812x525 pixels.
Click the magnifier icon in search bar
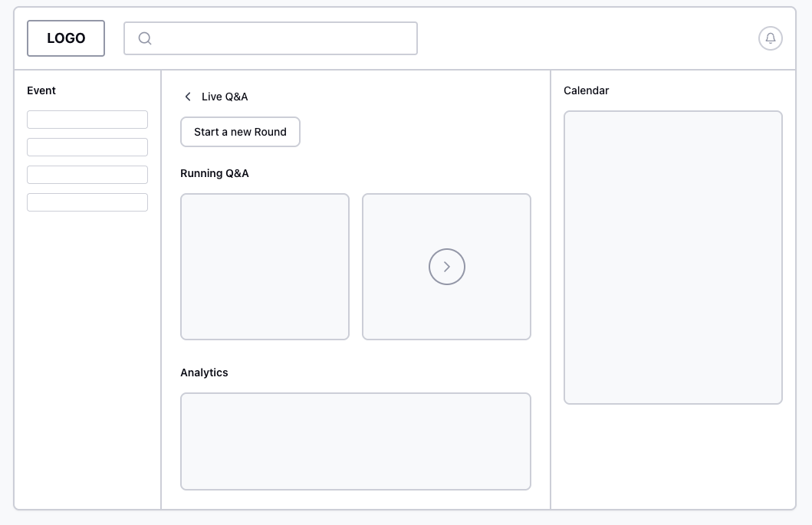coord(145,38)
